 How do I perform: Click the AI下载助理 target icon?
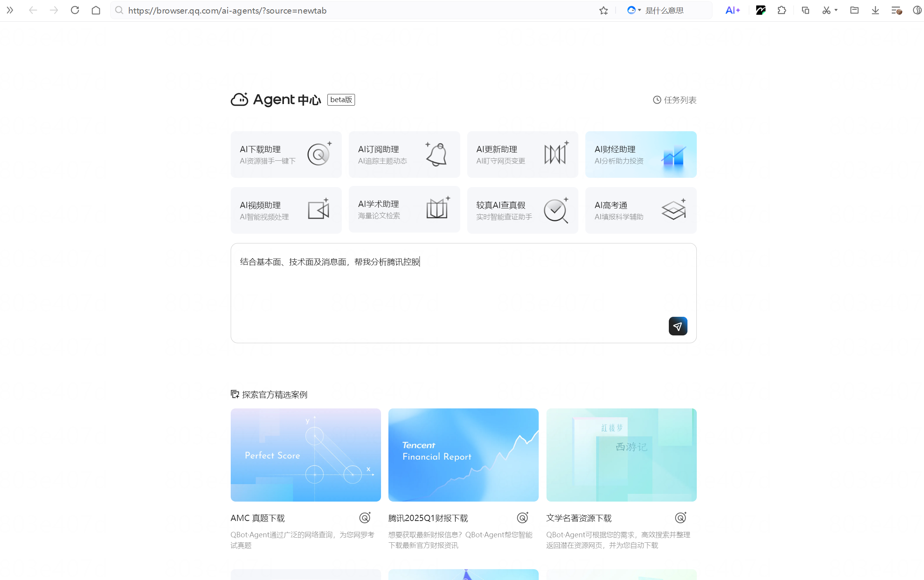coord(319,154)
